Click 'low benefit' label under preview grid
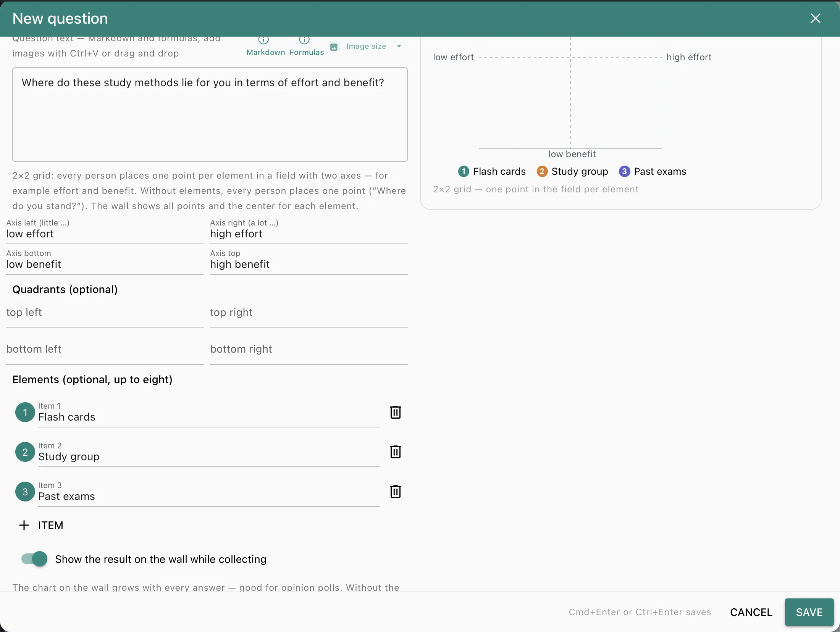Screen dimensions: 840x632 pos(572,154)
